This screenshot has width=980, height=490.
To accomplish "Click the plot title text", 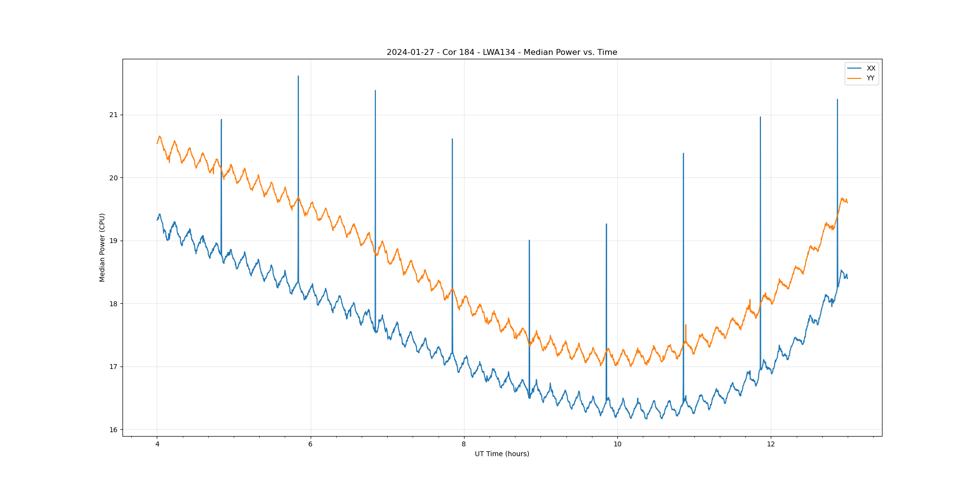I will pos(502,52).
